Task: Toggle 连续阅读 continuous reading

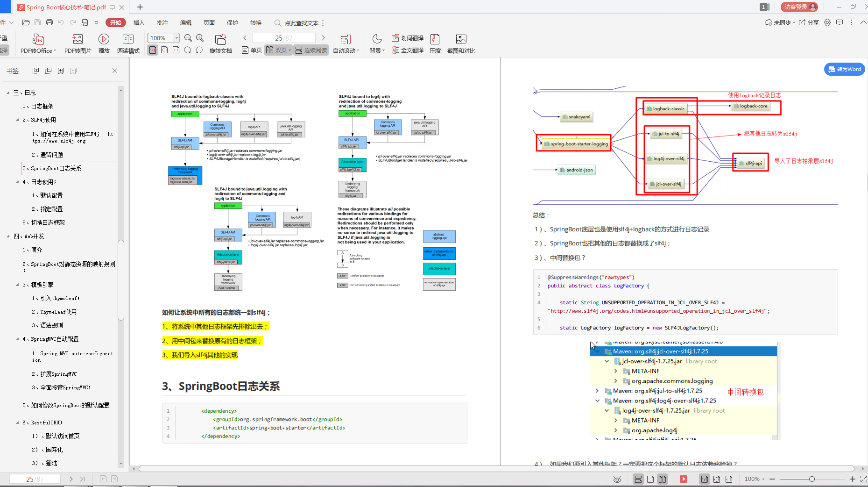Action: pos(311,50)
